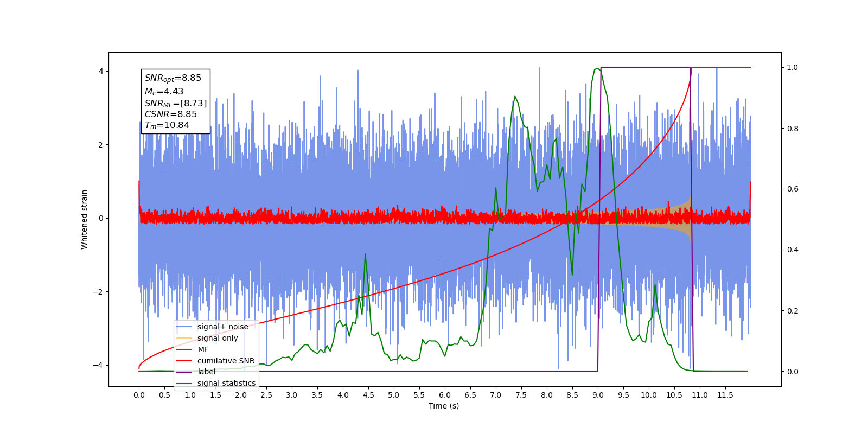Image resolution: width=868 pixels, height=434 pixels.
Task: Click the left y-axis tick label −2
Action: 98,292
